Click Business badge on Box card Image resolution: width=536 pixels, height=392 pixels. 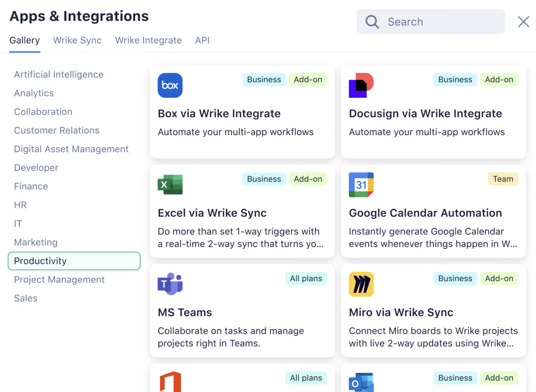coord(264,79)
